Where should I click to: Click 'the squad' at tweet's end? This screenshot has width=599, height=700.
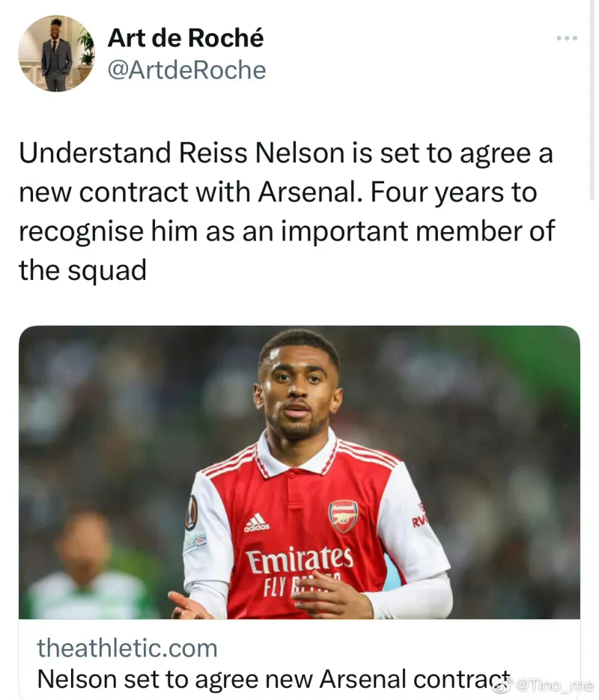click(x=82, y=270)
